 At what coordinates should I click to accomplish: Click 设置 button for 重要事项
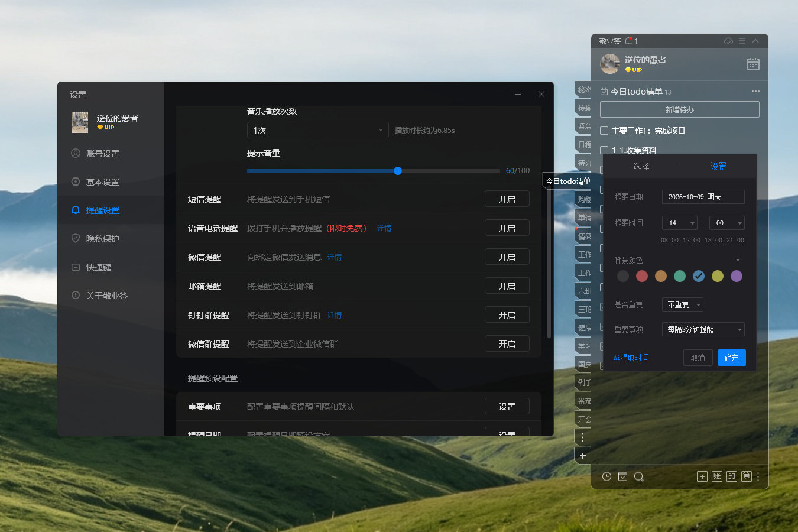[507, 407]
